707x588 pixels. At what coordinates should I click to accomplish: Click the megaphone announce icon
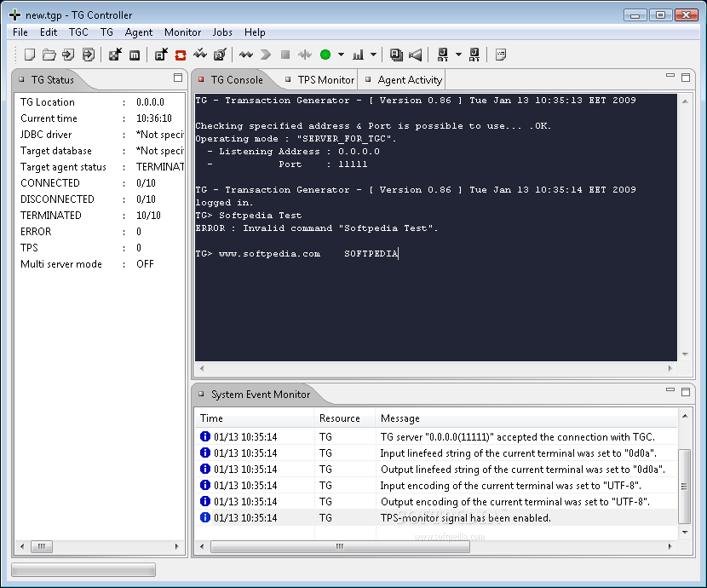416,55
